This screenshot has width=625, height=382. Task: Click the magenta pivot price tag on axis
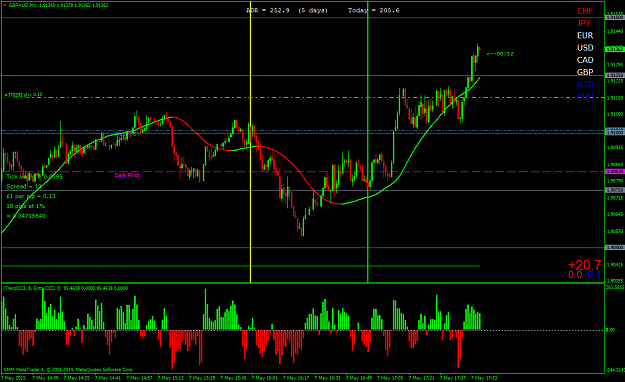click(615, 171)
